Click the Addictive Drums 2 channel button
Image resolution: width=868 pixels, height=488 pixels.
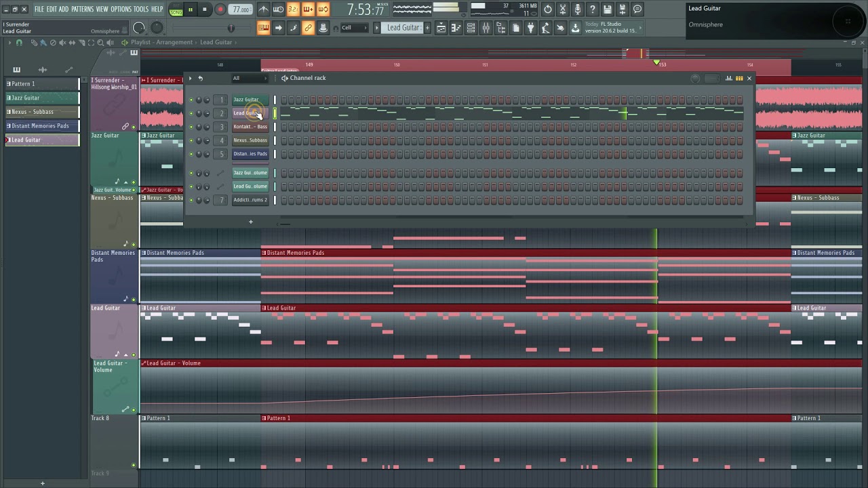click(250, 200)
